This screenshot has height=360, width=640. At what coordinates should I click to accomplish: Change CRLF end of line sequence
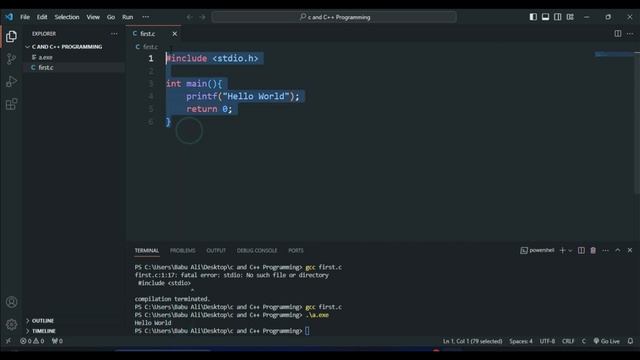pyautogui.click(x=568, y=341)
